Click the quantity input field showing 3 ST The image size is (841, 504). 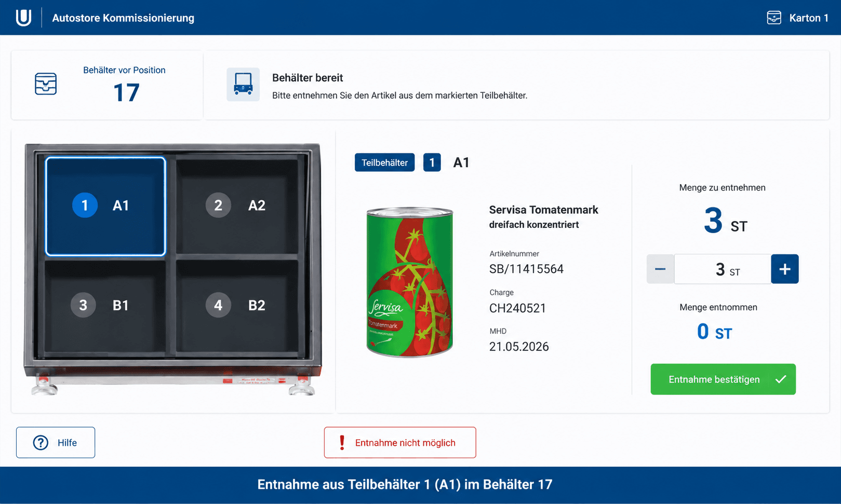tap(723, 269)
